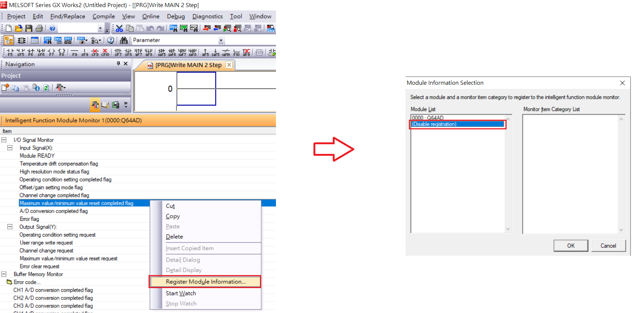Collapse the Output Signal(Y) tree node
Screen dimensions: 644x313
[10, 227]
